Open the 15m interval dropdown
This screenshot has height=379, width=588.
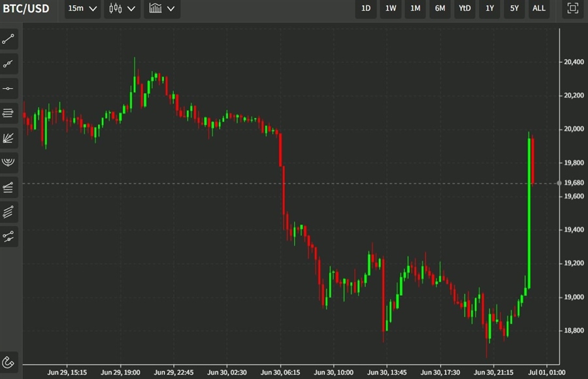(83, 8)
